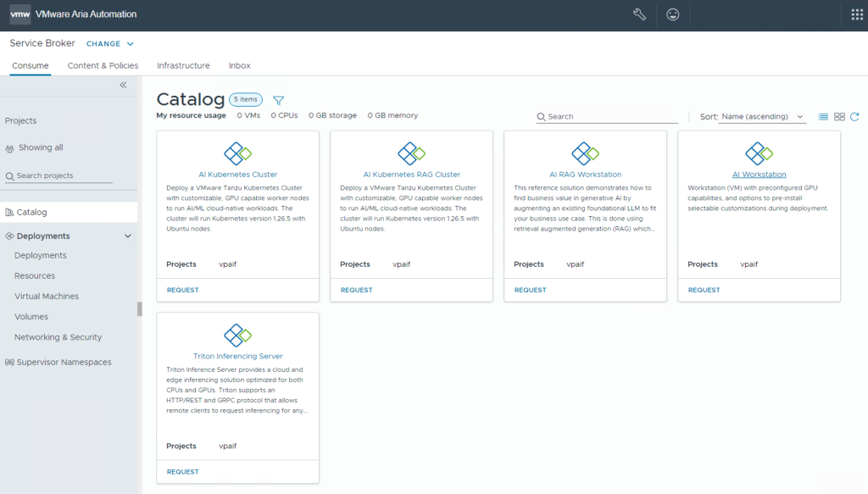The width and height of the screenshot is (868, 494).
Task: Open the Inbox tab
Action: click(239, 65)
